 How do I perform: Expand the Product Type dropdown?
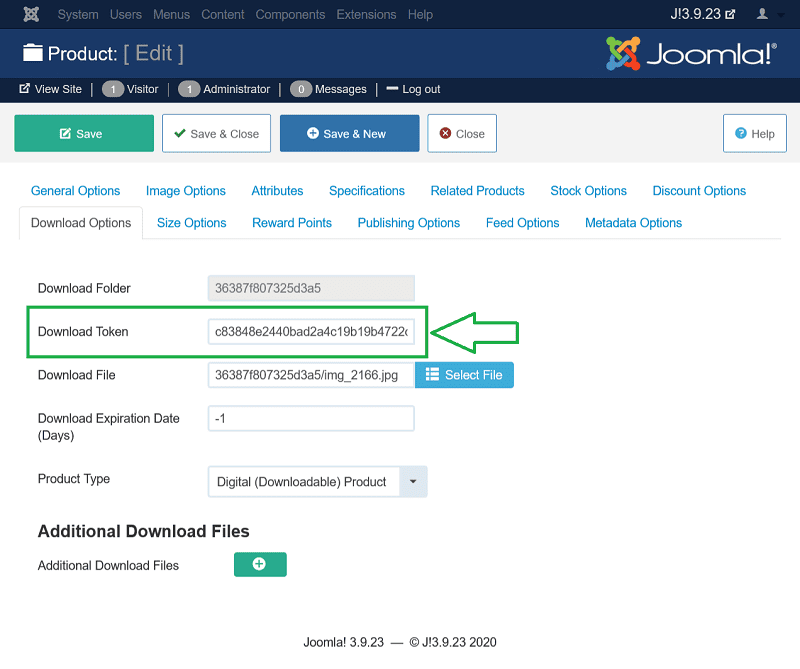(x=413, y=481)
